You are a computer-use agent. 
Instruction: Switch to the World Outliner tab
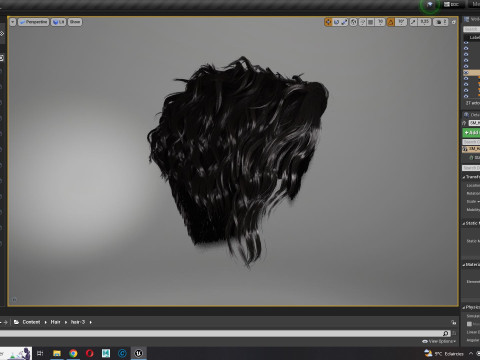pos(472,20)
